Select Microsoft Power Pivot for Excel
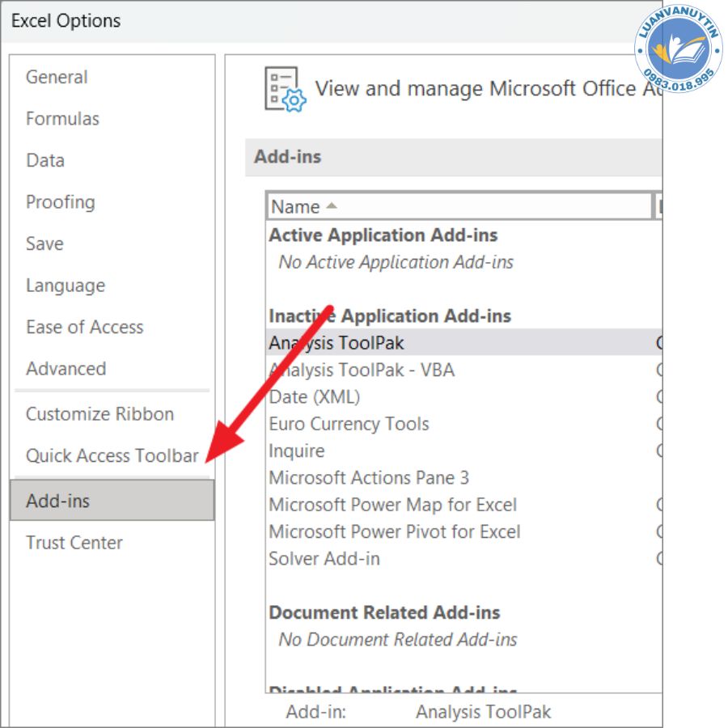The height and width of the screenshot is (728, 728). pyautogui.click(x=395, y=531)
